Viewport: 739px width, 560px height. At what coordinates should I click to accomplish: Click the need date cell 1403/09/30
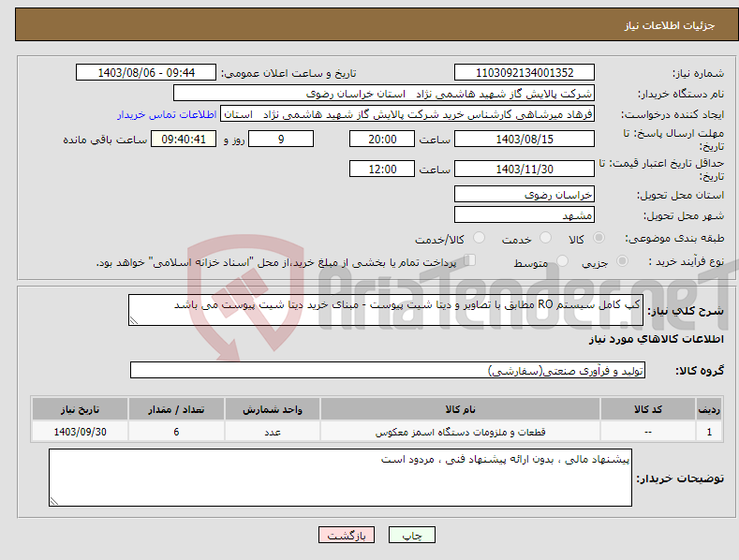tap(81, 432)
